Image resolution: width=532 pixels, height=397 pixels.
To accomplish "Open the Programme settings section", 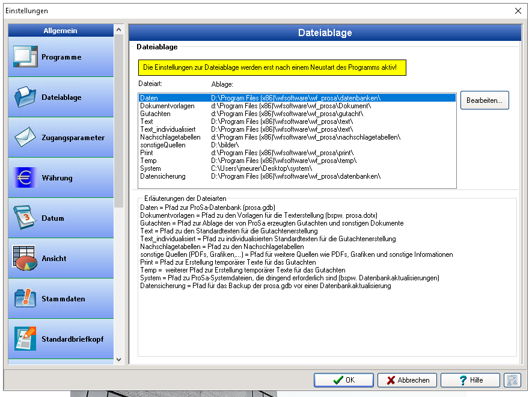I will [61, 57].
